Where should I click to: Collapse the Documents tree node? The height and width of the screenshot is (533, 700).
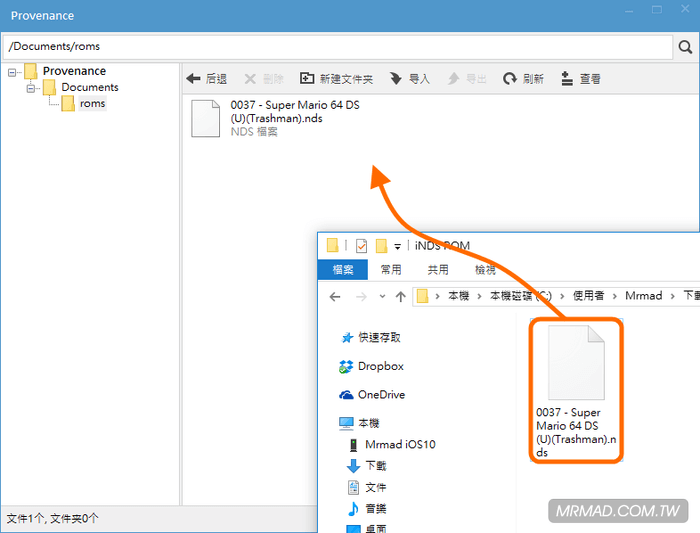tap(31, 87)
